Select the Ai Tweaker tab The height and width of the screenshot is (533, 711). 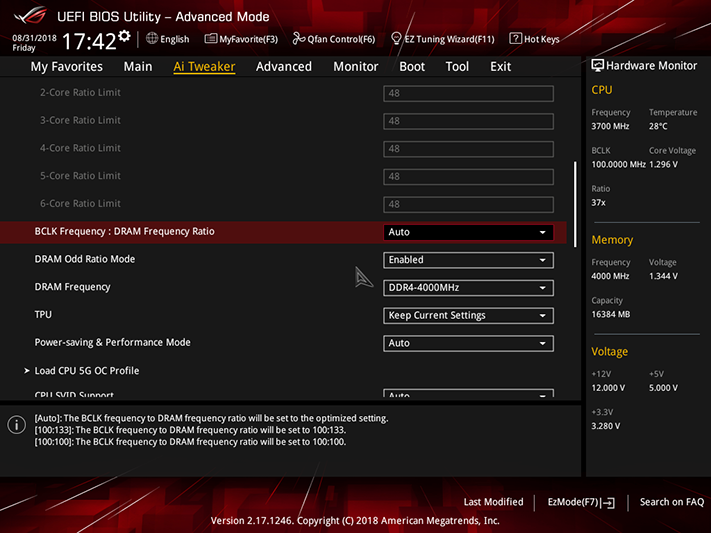(x=204, y=66)
